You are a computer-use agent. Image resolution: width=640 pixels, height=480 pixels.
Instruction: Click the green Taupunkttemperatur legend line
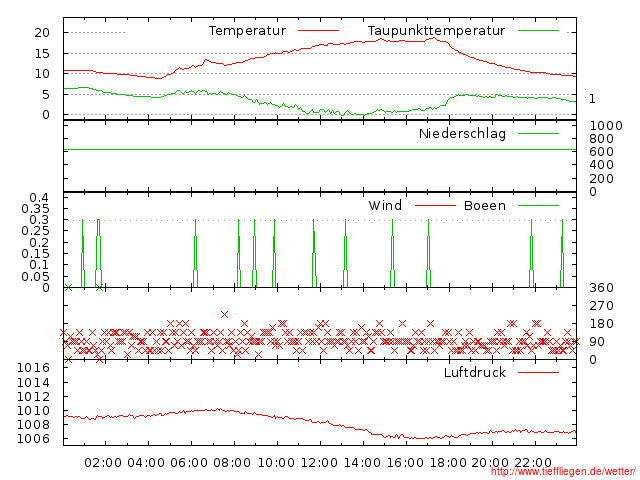click(538, 31)
